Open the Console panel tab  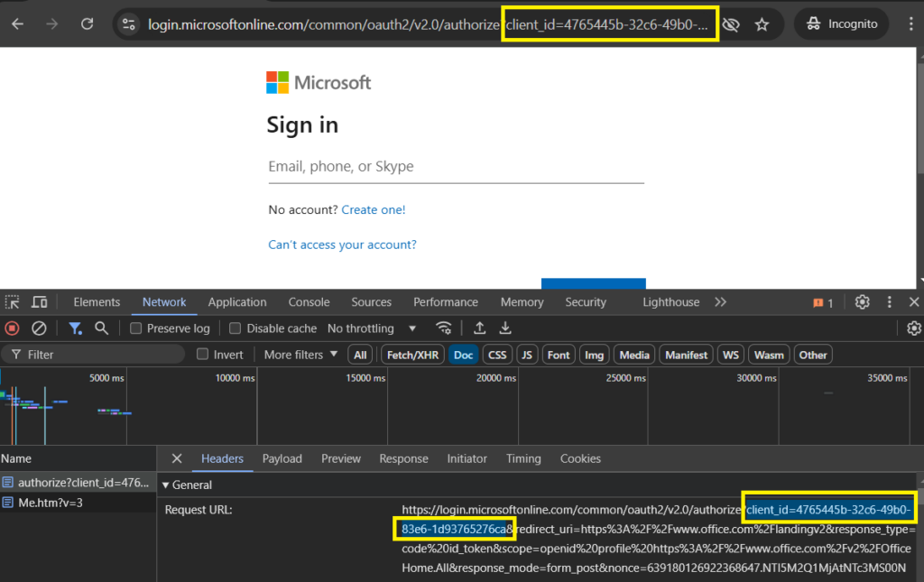point(309,302)
